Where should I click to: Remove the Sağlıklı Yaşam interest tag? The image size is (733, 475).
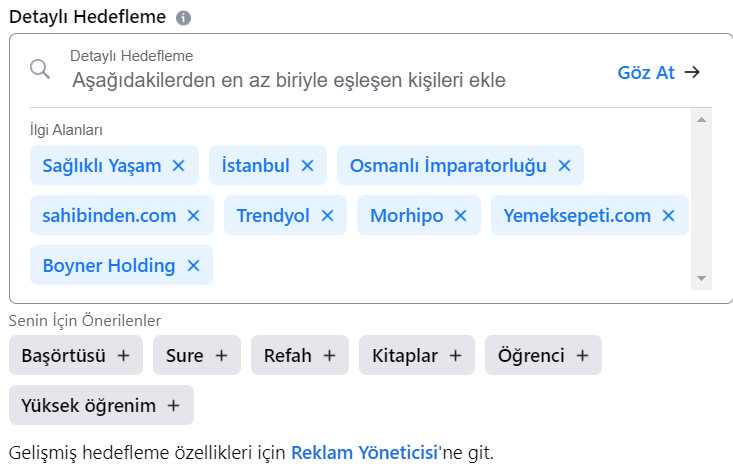click(179, 166)
